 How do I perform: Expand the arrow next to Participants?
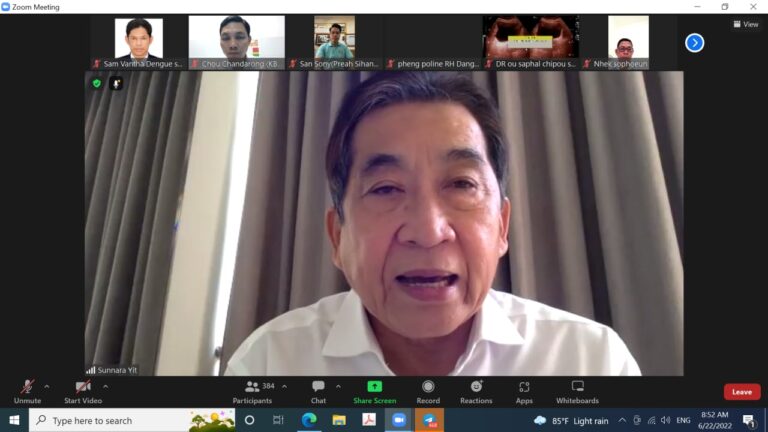tap(284, 386)
